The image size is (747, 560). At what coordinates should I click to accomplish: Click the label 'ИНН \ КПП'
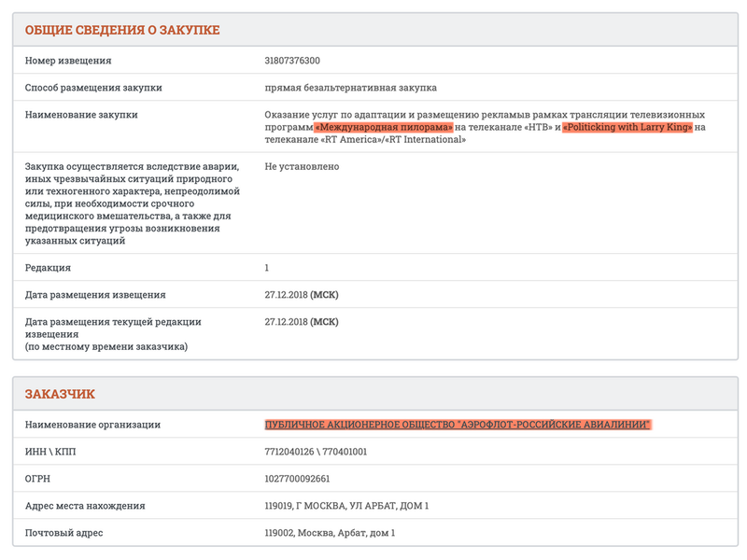[50, 452]
